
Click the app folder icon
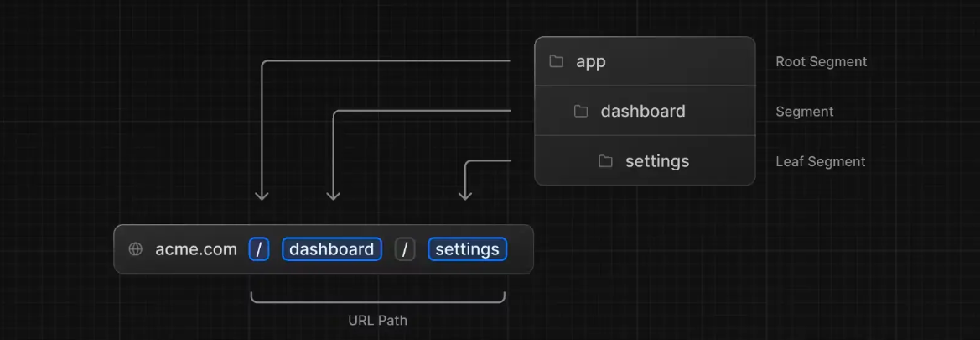(x=556, y=61)
